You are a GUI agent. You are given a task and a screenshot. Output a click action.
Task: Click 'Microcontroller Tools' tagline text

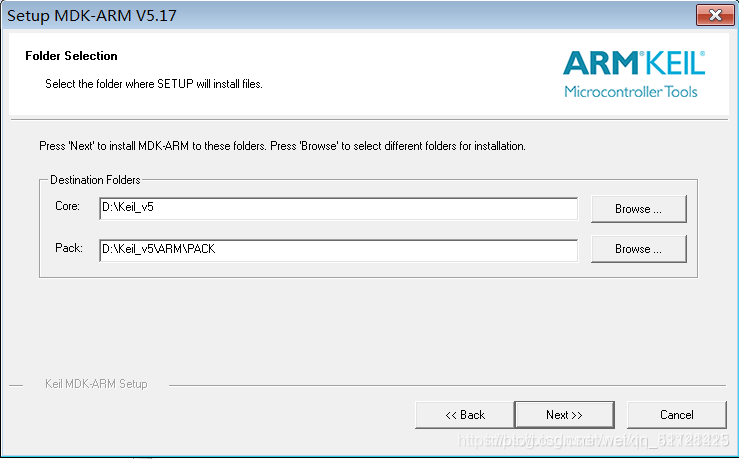pos(631,91)
